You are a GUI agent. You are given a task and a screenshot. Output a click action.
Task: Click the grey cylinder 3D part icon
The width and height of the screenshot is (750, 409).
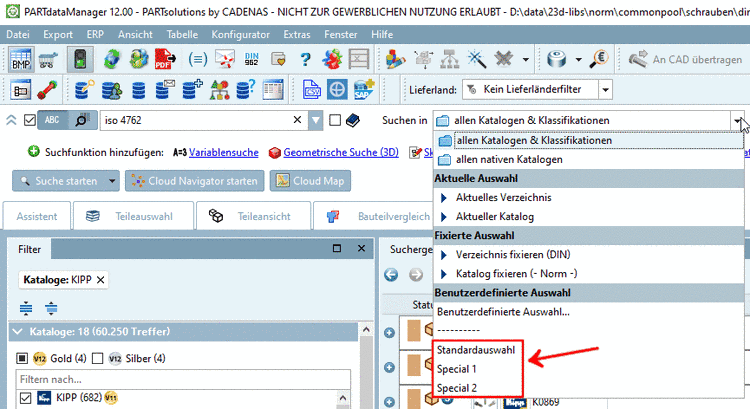(557, 60)
